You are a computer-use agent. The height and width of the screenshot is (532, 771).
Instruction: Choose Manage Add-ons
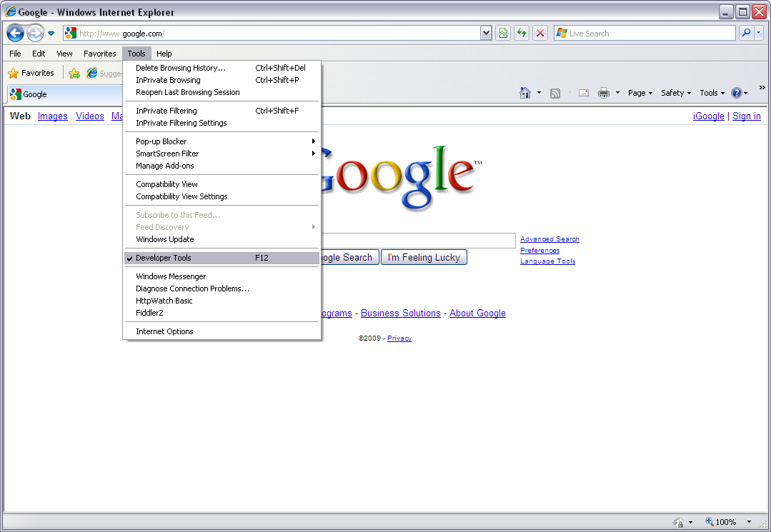pyautogui.click(x=222, y=166)
